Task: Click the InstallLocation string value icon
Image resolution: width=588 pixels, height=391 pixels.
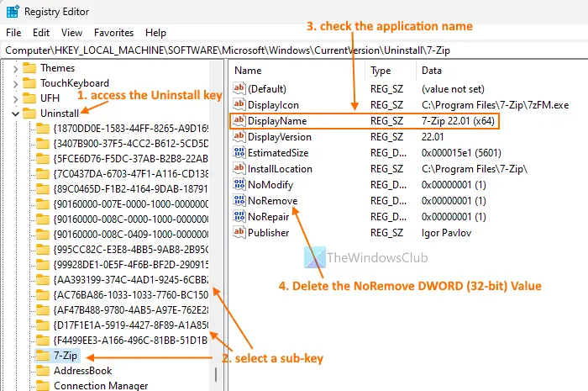Action: [239, 168]
